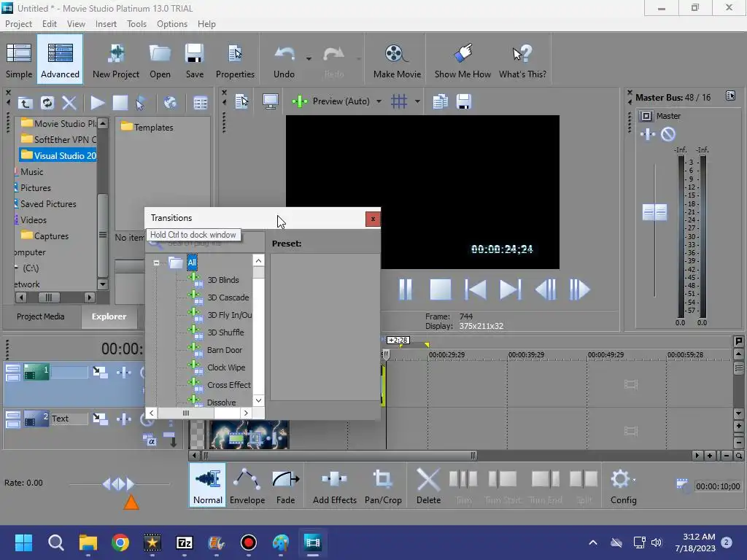Viewport: 747px width, 560px height.
Task: Switch to Explorer tab
Action: (109, 316)
